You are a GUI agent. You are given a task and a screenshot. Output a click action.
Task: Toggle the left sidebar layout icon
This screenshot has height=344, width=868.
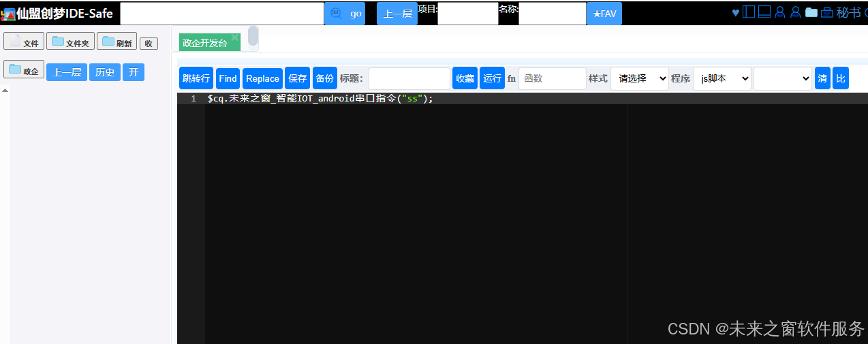pyautogui.click(x=749, y=12)
